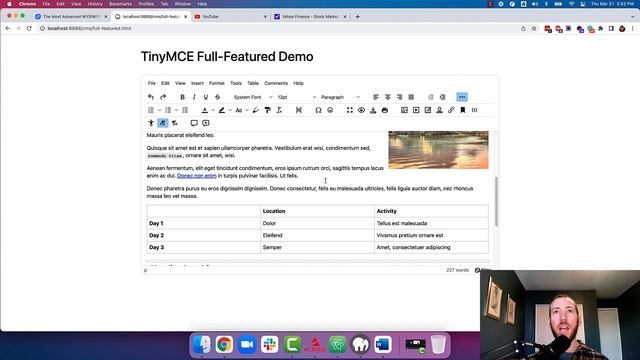The height and width of the screenshot is (360, 640).
Task: Open the change case (Aa) menu
Action: tap(241, 110)
